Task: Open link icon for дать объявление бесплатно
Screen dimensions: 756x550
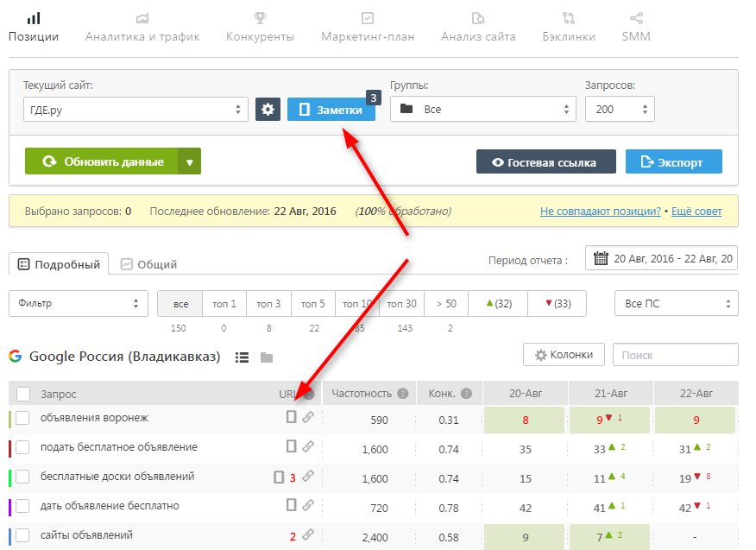Action: coord(308,505)
